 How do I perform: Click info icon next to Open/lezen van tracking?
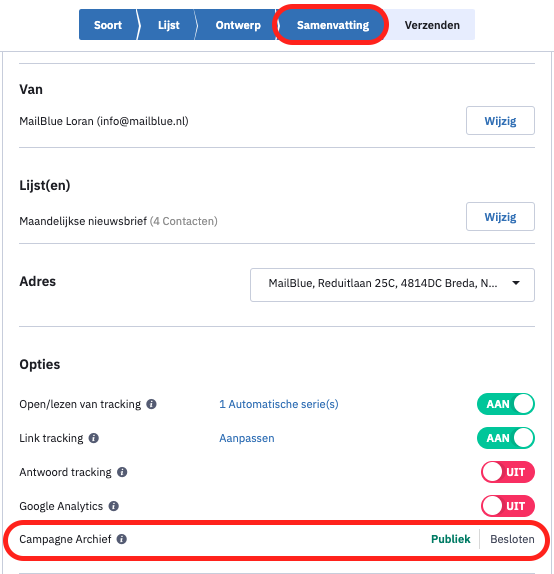tap(151, 404)
